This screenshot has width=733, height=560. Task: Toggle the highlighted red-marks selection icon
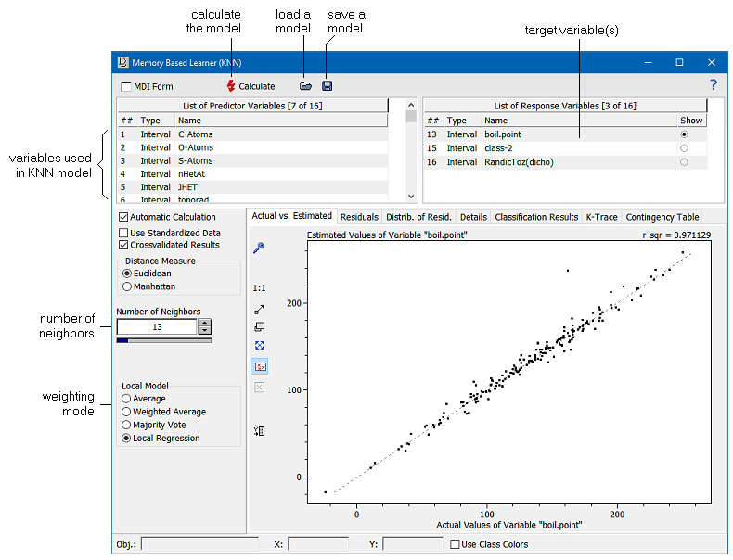(260, 366)
